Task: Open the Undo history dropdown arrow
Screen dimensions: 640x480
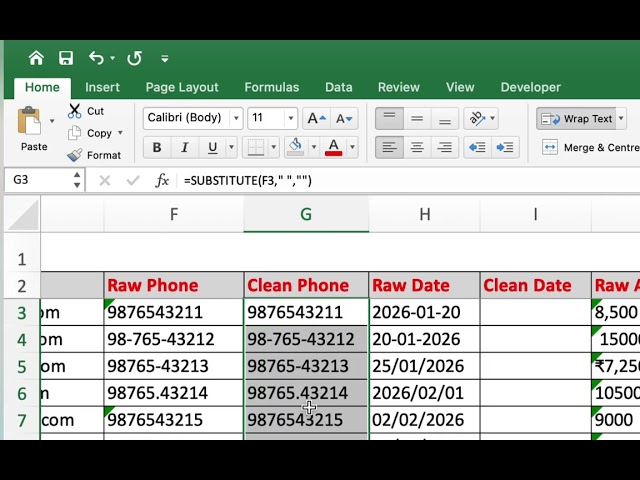Action: pyautogui.click(x=112, y=58)
